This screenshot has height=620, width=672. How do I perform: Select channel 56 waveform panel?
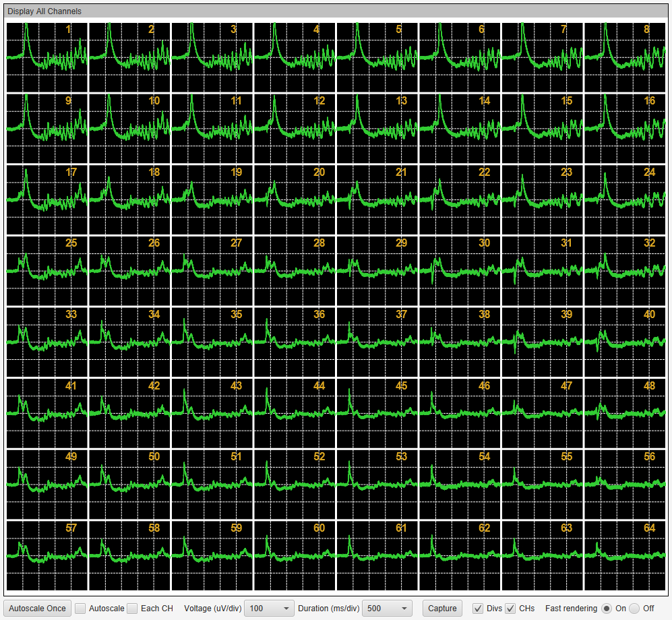[625, 484]
